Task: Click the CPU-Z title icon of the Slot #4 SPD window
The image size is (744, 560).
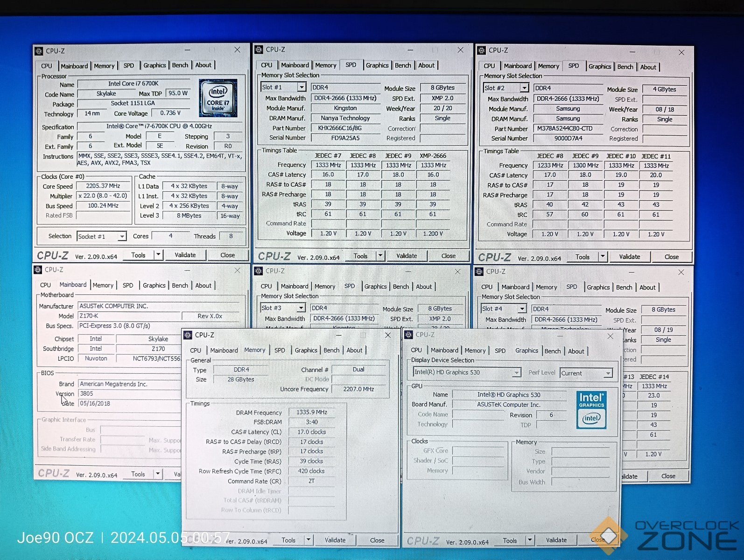Action: [479, 272]
